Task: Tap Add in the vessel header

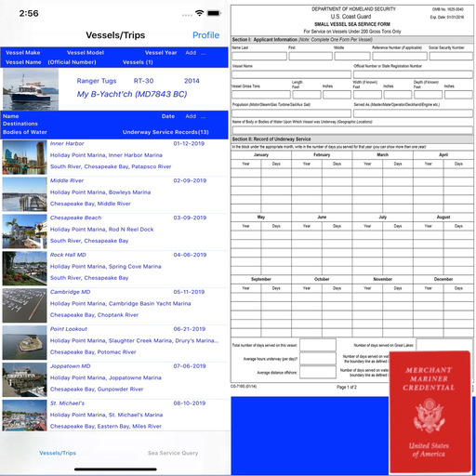Action: [x=191, y=53]
